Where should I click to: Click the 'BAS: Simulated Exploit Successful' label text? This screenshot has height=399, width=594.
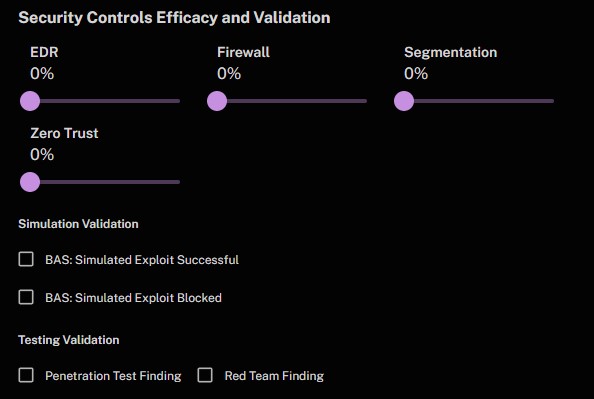(142, 260)
